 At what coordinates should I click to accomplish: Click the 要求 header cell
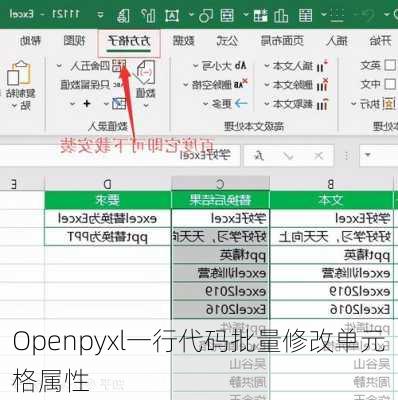tap(108, 200)
